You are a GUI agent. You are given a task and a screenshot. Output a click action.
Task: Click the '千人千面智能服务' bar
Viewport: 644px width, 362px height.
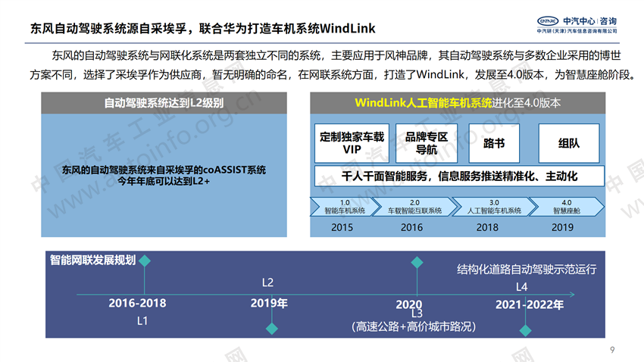459,176
